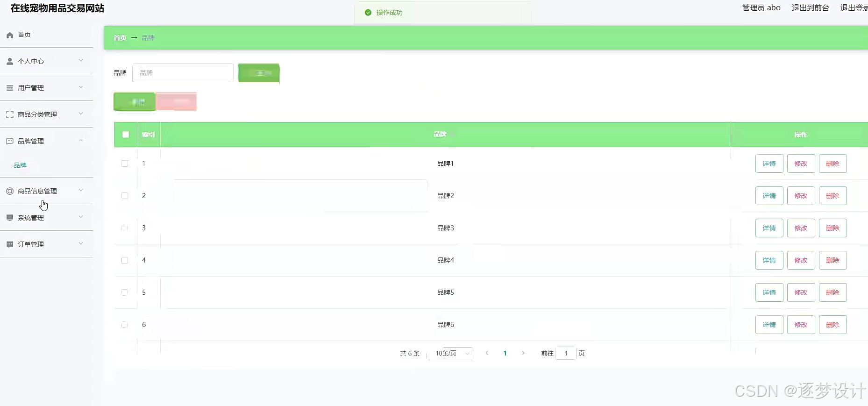Expand 订单管理 menu chevron
The width and height of the screenshot is (868, 406).
pyautogui.click(x=81, y=243)
